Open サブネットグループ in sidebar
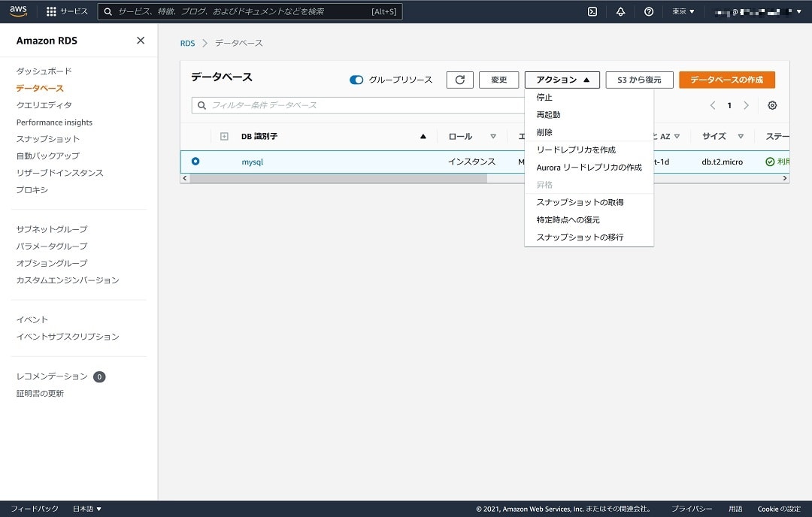 (x=52, y=229)
